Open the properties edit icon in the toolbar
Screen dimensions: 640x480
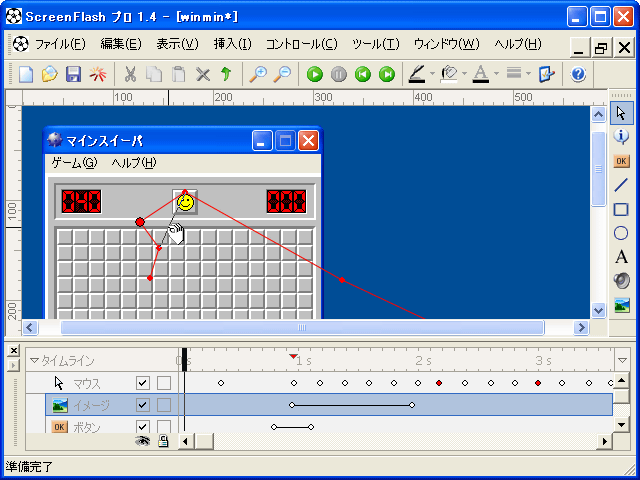(546, 74)
